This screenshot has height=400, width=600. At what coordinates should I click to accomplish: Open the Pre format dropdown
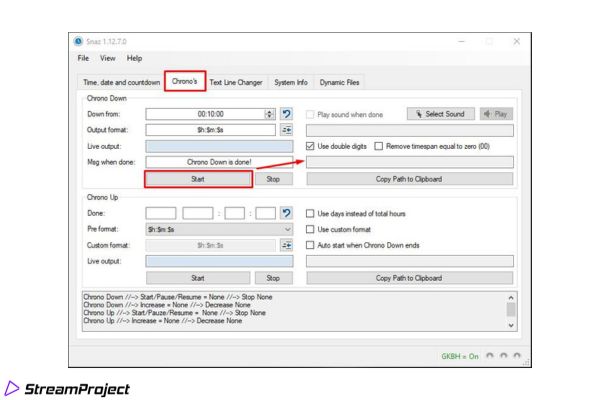(287, 229)
